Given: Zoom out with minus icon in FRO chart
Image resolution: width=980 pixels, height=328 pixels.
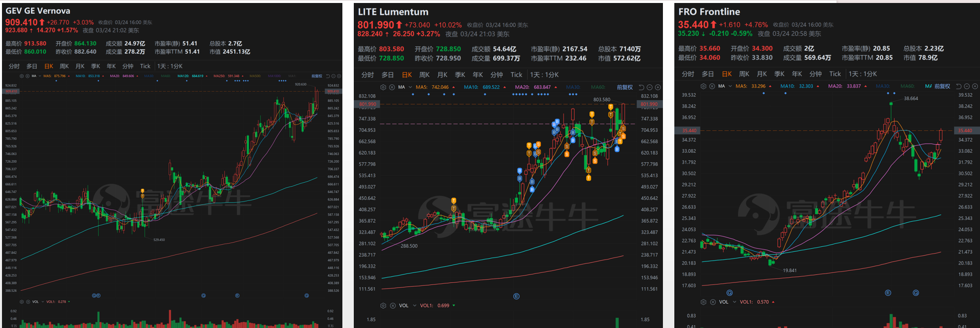Looking at the screenshot, I should click(967, 86).
